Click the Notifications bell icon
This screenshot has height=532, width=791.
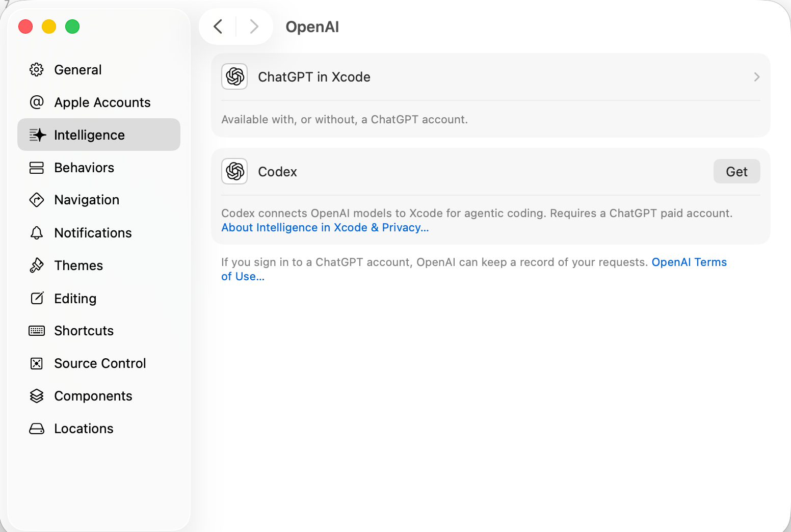(x=37, y=233)
